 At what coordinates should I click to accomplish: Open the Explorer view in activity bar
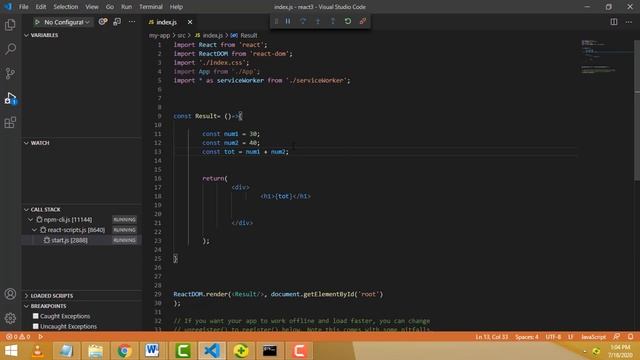tap(10, 25)
